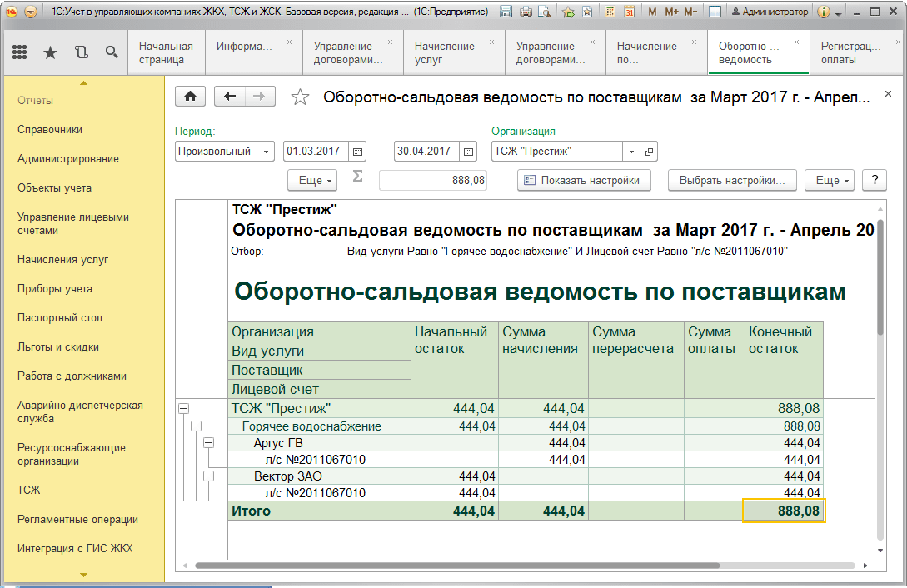Close the Начисление услуг tab
907x588 pixels.
[491, 42]
